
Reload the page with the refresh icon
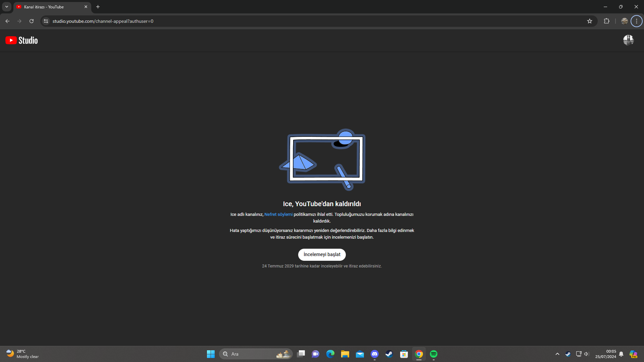tap(32, 21)
